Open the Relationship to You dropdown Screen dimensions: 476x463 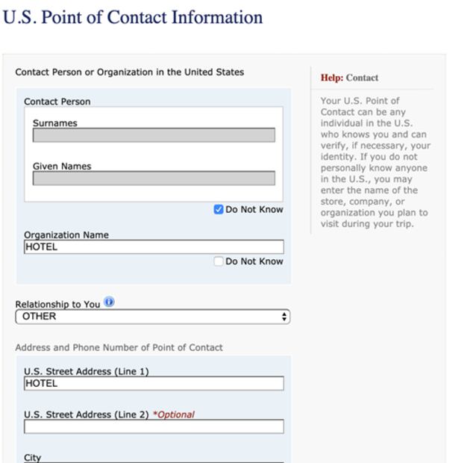[152, 317]
